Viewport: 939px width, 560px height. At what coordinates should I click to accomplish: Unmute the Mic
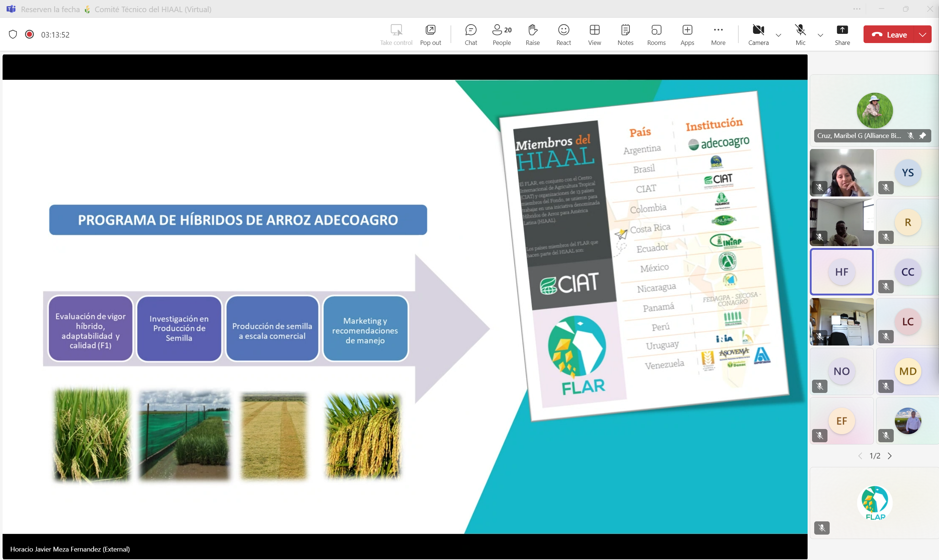tap(800, 35)
